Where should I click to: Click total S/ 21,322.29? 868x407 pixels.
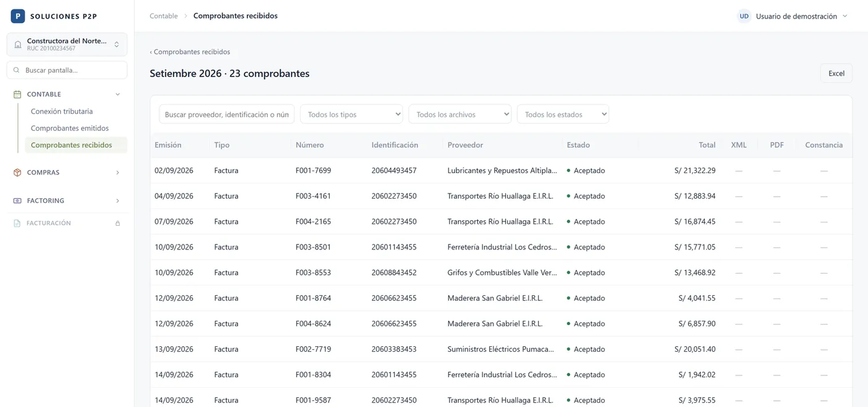click(695, 171)
